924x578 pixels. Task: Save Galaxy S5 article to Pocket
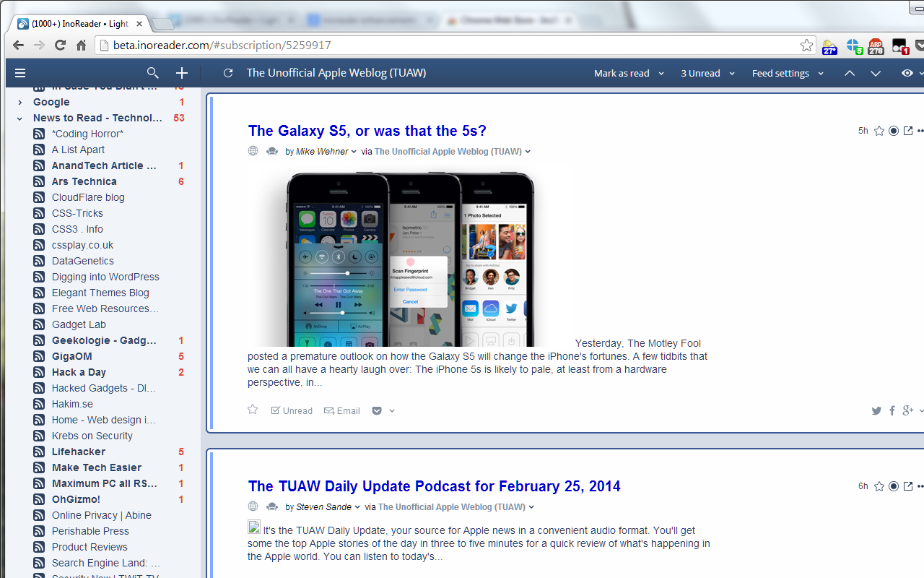click(377, 410)
